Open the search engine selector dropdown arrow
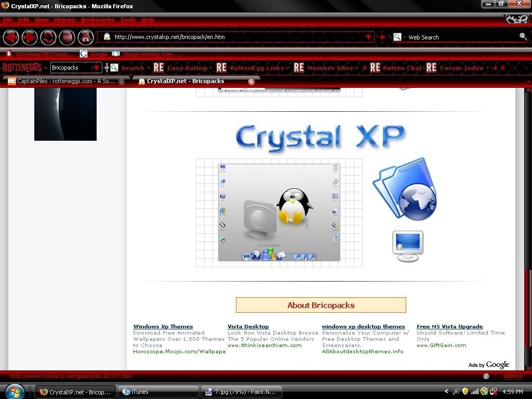532x399 pixels. 404,37
